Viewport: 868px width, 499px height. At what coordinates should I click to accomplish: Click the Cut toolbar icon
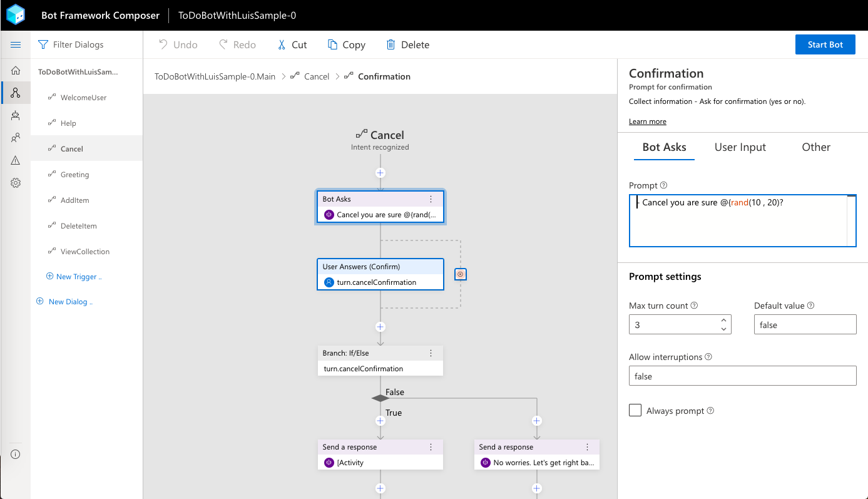tap(283, 44)
